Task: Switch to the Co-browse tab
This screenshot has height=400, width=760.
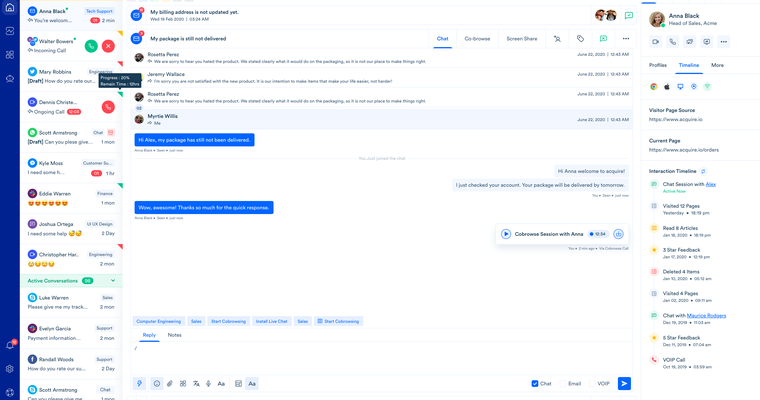Action: (x=477, y=39)
